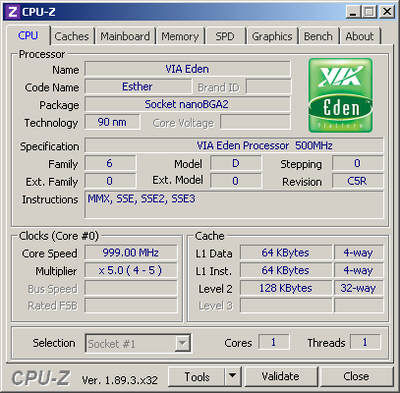Screen dimensions: 400x393
Task: Switch to the Bench tab
Action: click(x=318, y=36)
